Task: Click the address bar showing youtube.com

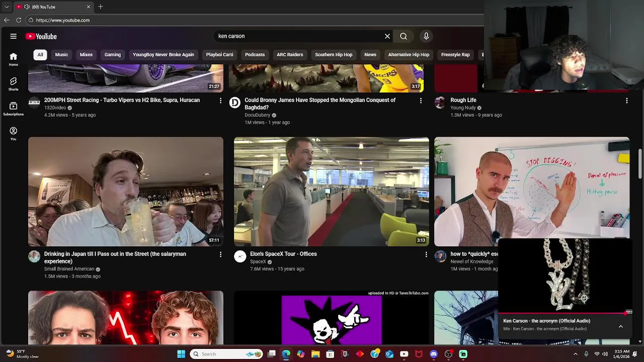Action: (254, 20)
